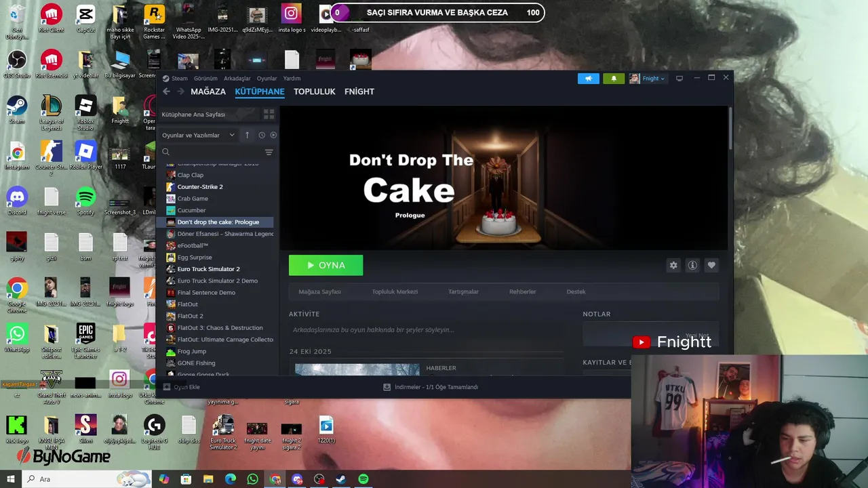Select Cucumber in the library list
This screenshot has height=488, width=868.
(191, 210)
